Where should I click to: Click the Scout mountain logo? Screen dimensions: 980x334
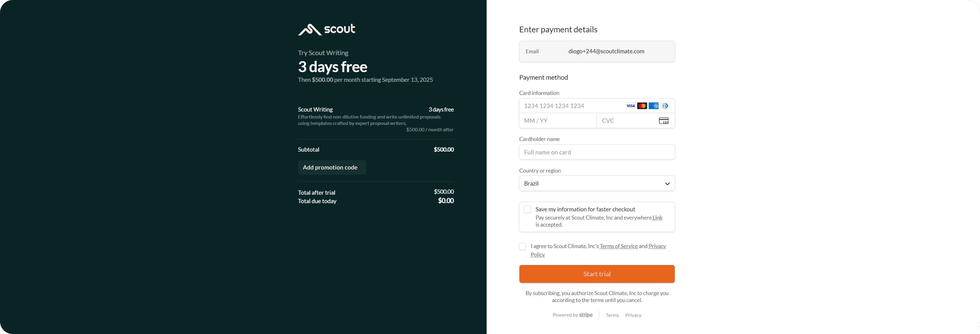[x=310, y=30]
